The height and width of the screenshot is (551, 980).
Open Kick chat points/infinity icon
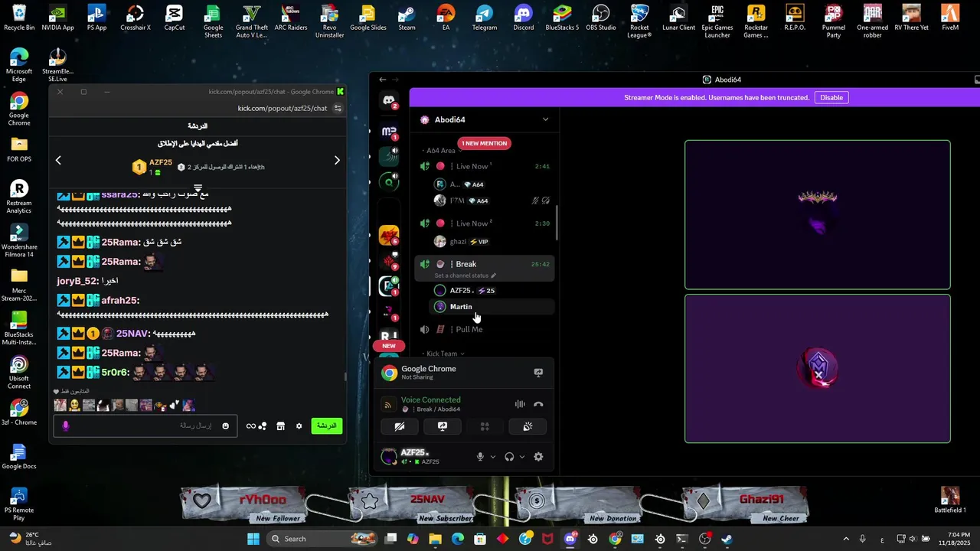point(256,426)
